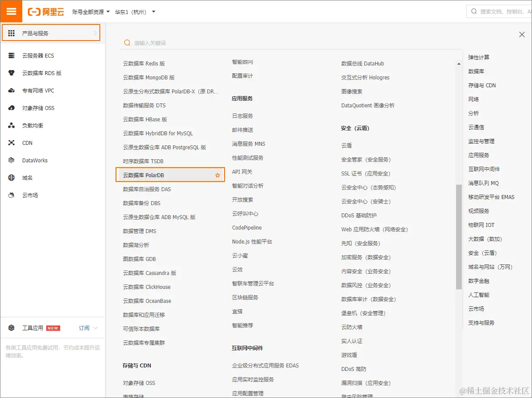Open 交互式分析 Hologres
This screenshot has height=398, width=532.
click(x=365, y=77)
